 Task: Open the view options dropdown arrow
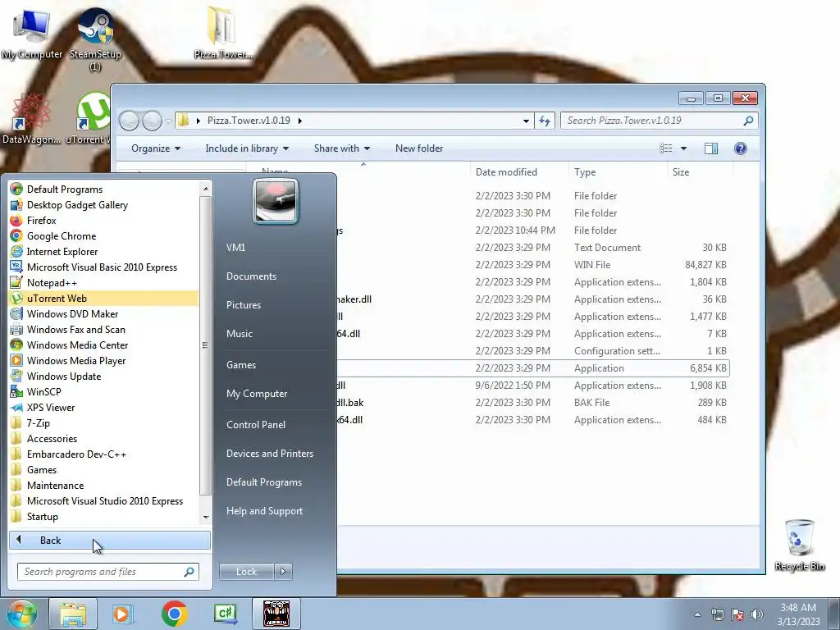[x=683, y=148]
